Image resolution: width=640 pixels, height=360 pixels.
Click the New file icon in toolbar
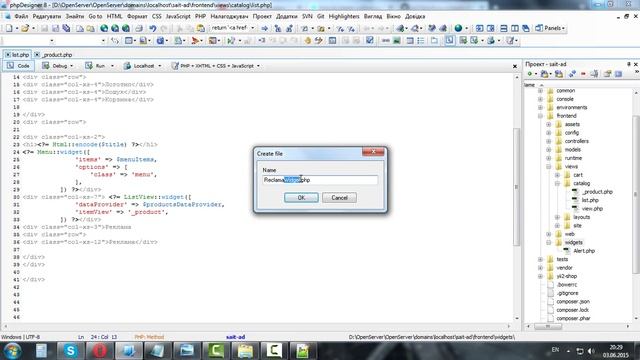[x=9, y=28]
